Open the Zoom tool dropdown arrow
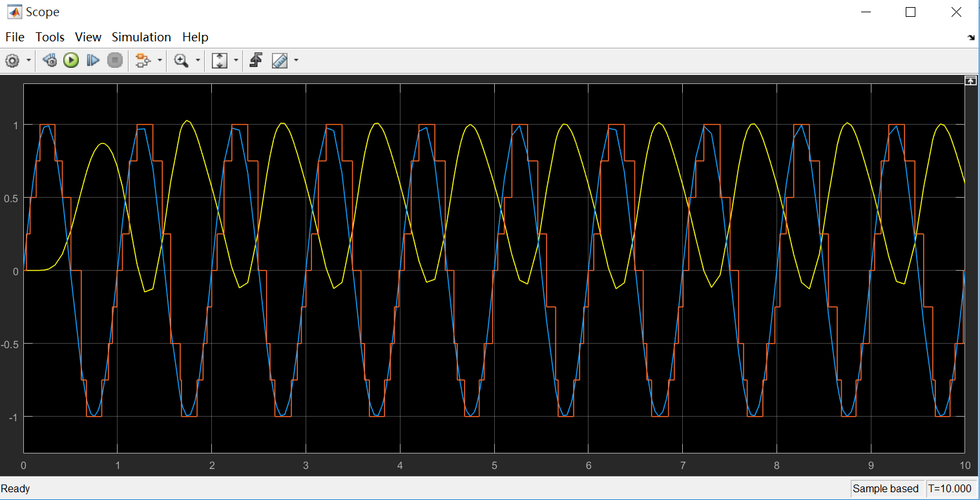Image resolution: width=980 pixels, height=500 pixels. click(x=198, y=61)
